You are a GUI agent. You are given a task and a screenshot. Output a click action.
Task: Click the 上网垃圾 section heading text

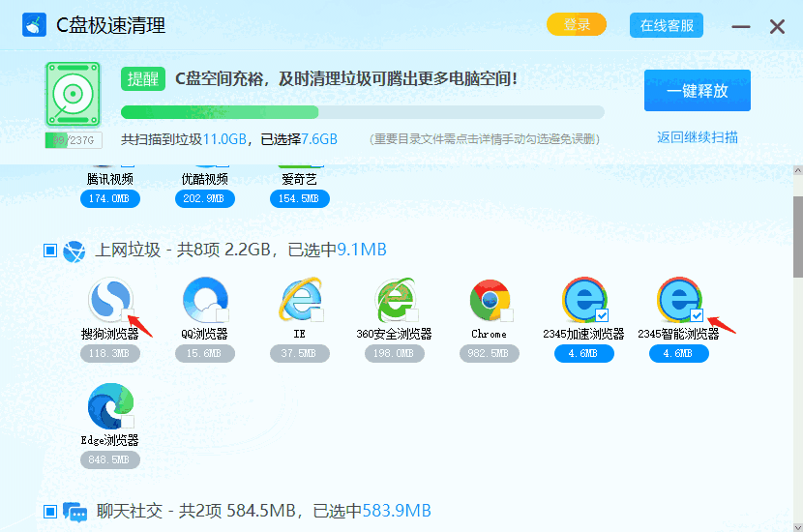click(x=241, y=250)
